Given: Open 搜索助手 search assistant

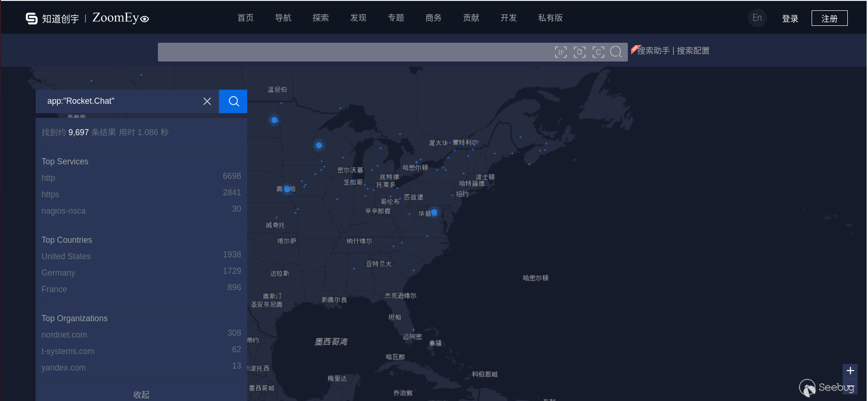Looking at the screenshot, I should pos(653,51).
